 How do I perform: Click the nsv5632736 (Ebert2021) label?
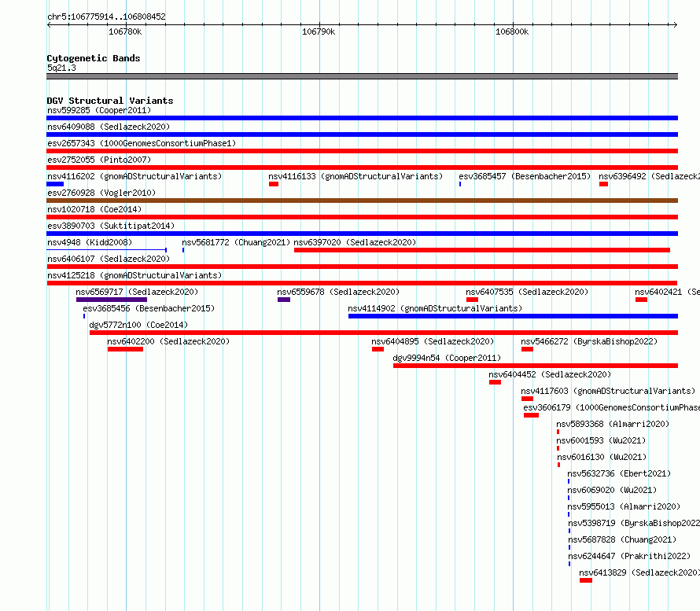(x=619, y=473)
